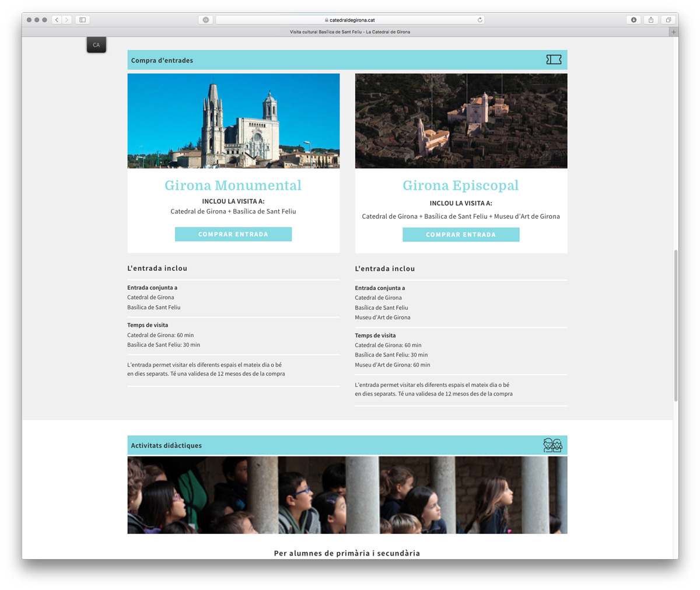
Task: Show all tabs overview icon
Action: pos(668,20)
